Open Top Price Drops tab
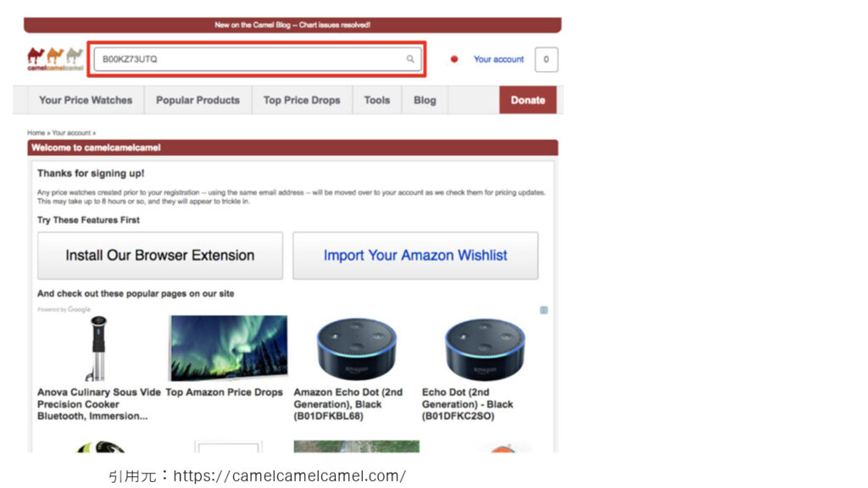Image resolution: width=868 pixels, height=488 pixels. (302, 100)
